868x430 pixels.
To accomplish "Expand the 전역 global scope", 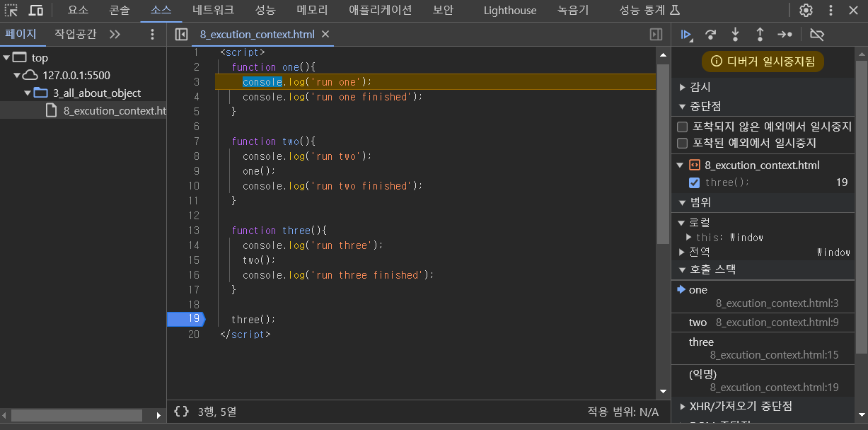I will tap(682, 252).
